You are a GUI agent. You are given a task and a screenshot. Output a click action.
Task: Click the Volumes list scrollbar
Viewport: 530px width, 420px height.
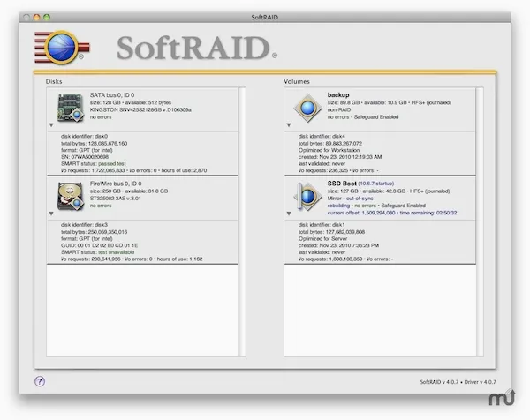[x=480, y=221]
